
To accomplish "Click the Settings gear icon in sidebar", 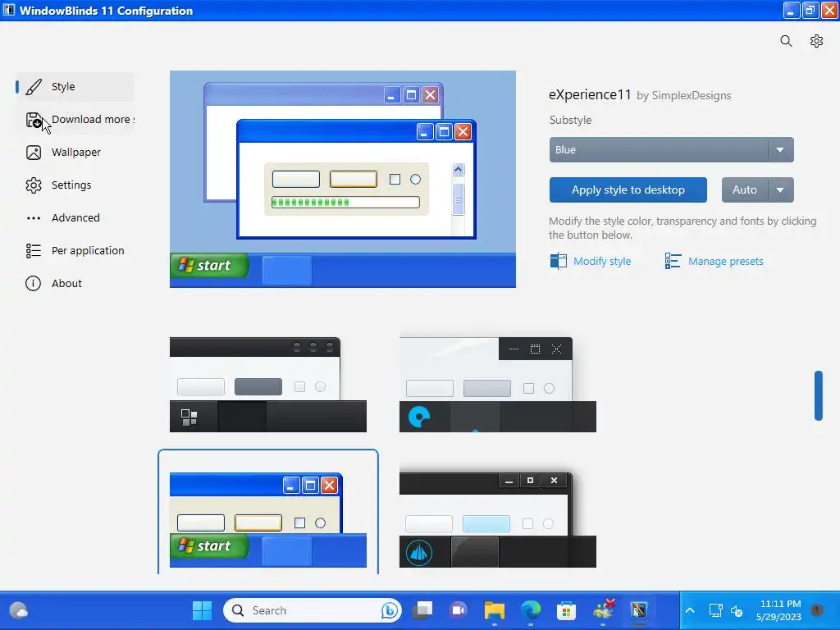I will 33,185.
